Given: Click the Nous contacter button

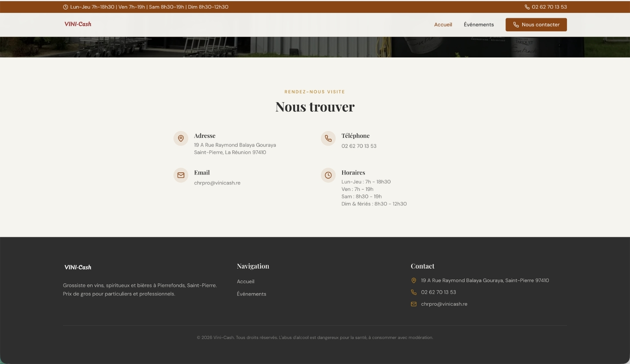Looking at the screenshot, I should point(536,25).
